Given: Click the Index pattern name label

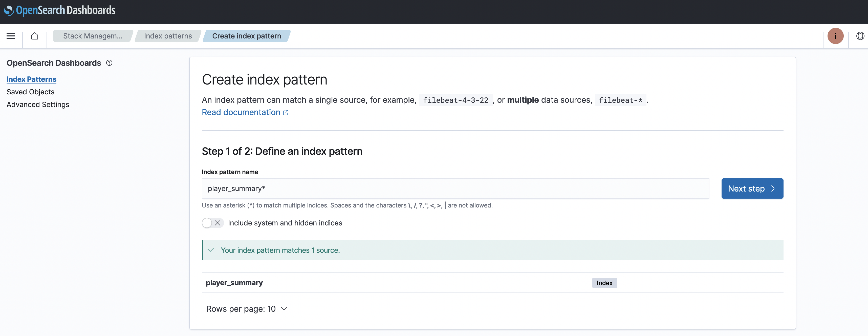Looking at the screenshot, I should [230, 172].
